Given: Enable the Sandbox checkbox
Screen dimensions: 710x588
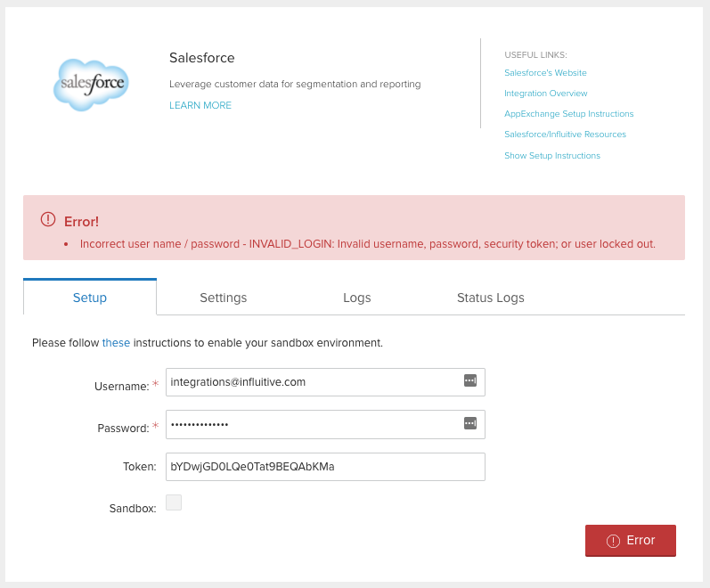Looking at the screenshot, I should point(174,502).
